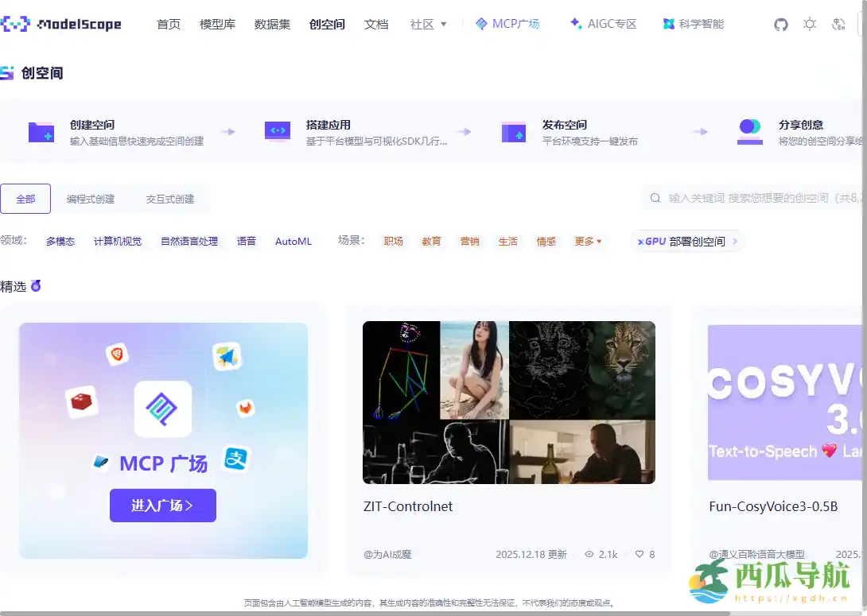Click the 分享创意 circle icon
867x616 pixels.
click(x=748, y=130)
